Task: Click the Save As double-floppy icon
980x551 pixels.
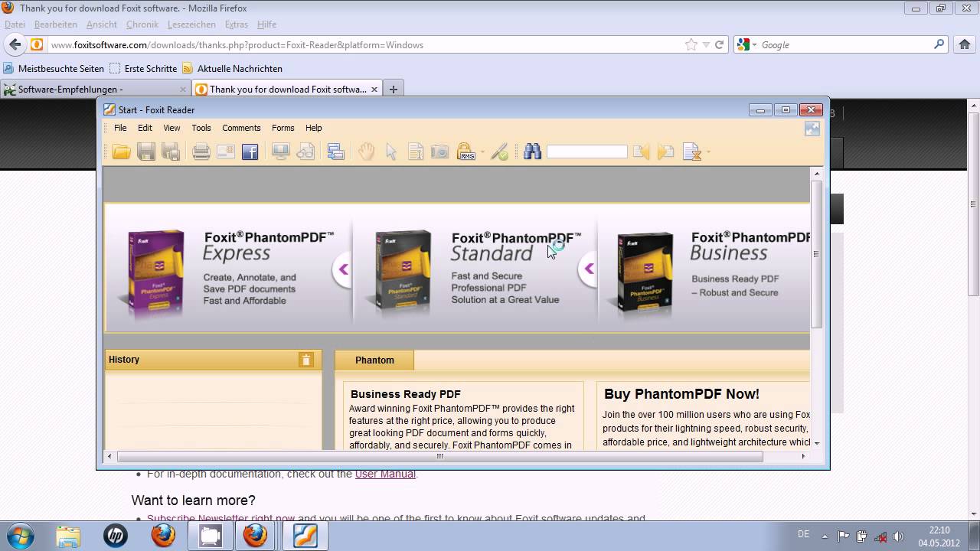Action: [x=171, y=152]
